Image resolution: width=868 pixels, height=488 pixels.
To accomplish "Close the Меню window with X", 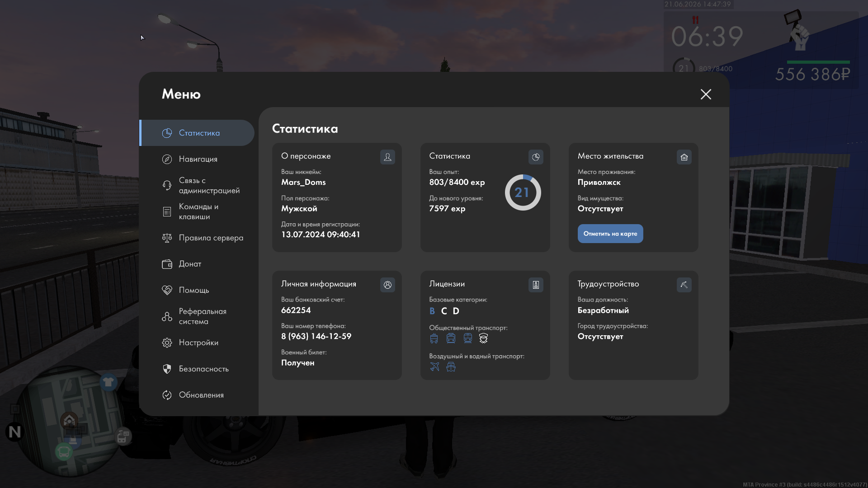I will (706, 94).
